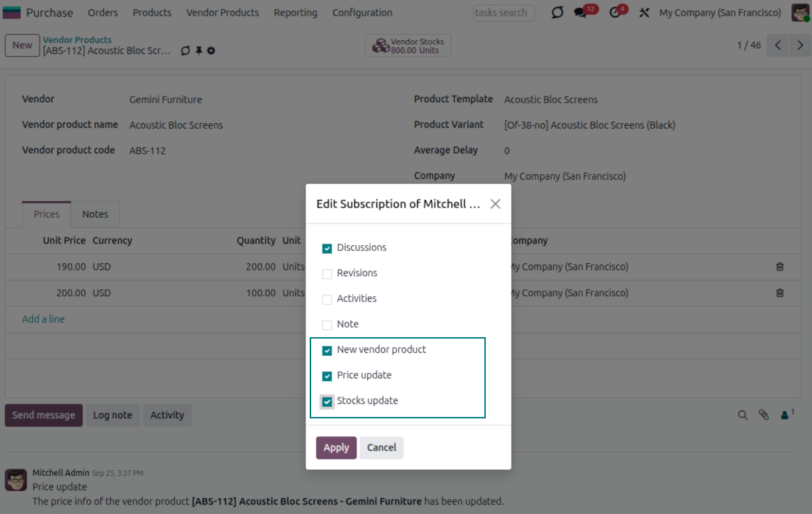This screenshot has width=812, height=514.
Task: Click the attachments paperclip icon
Action: (764, 415)
